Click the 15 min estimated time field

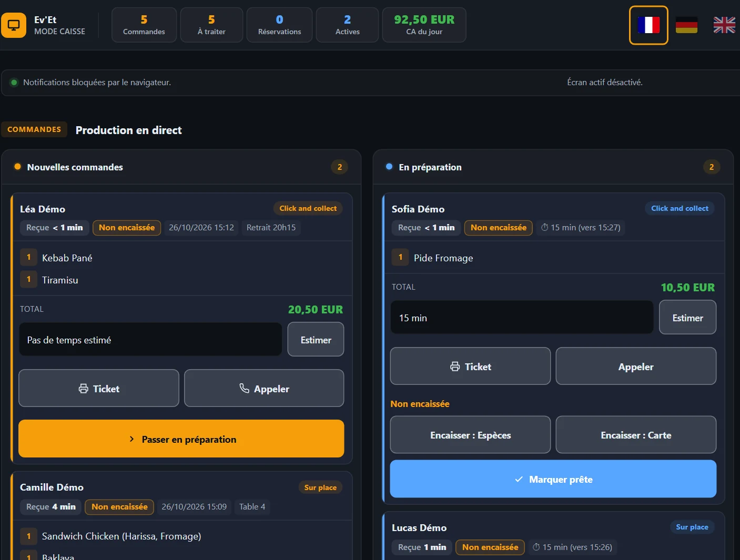[x=522, y=317]
